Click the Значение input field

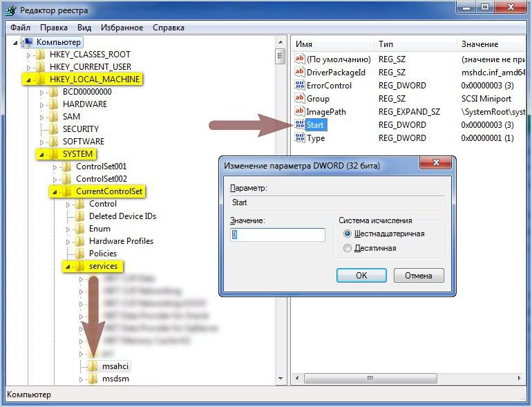(278, 235)
